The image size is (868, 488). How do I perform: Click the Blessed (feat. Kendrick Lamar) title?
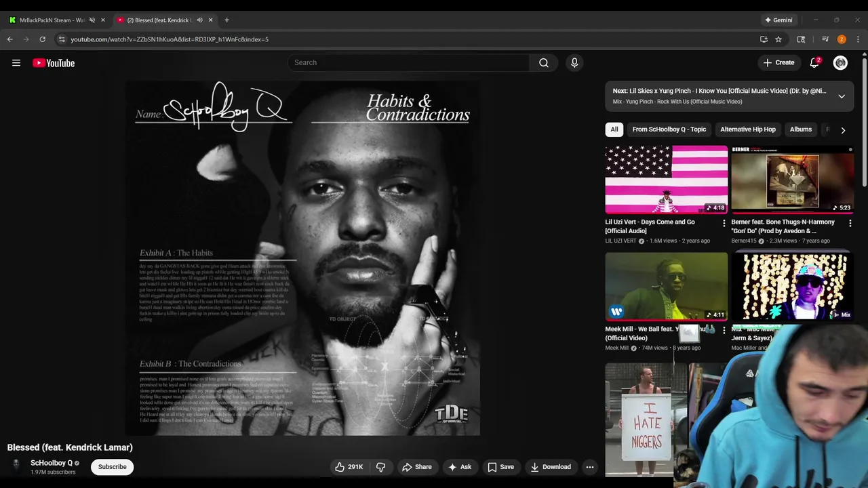tap(70, 447)
